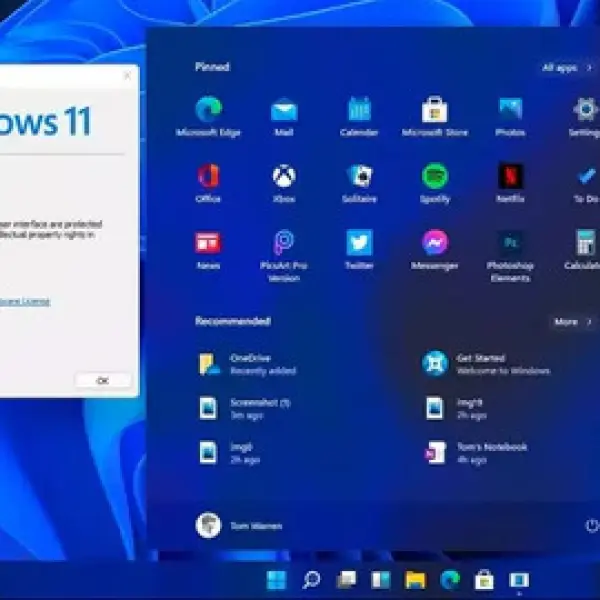Open the Twitter app icon

(359, 243)
